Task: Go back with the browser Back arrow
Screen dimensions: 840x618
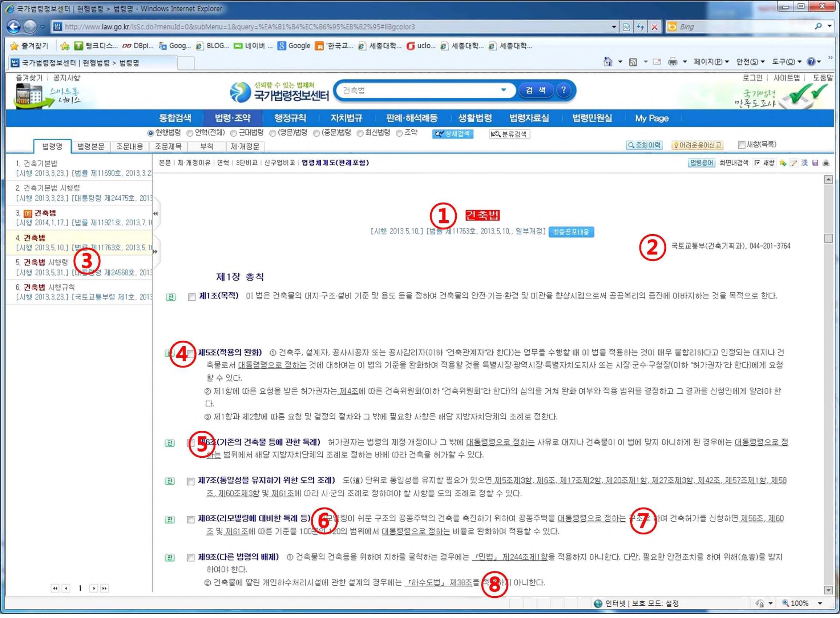Action: point(13,27)
